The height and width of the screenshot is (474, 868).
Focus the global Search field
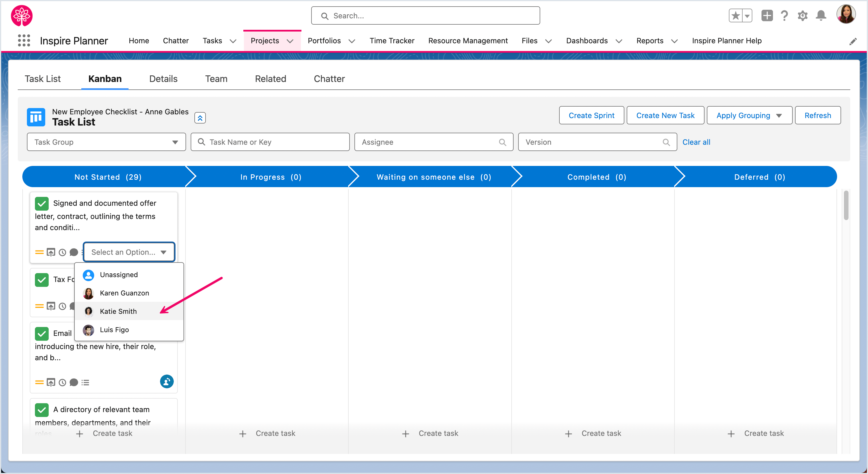click(426, 15)
